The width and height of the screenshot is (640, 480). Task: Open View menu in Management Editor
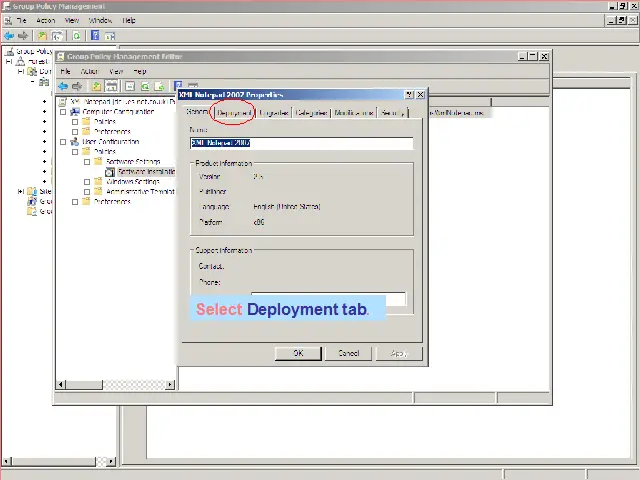pyautogui.click(x=116, y=71)
